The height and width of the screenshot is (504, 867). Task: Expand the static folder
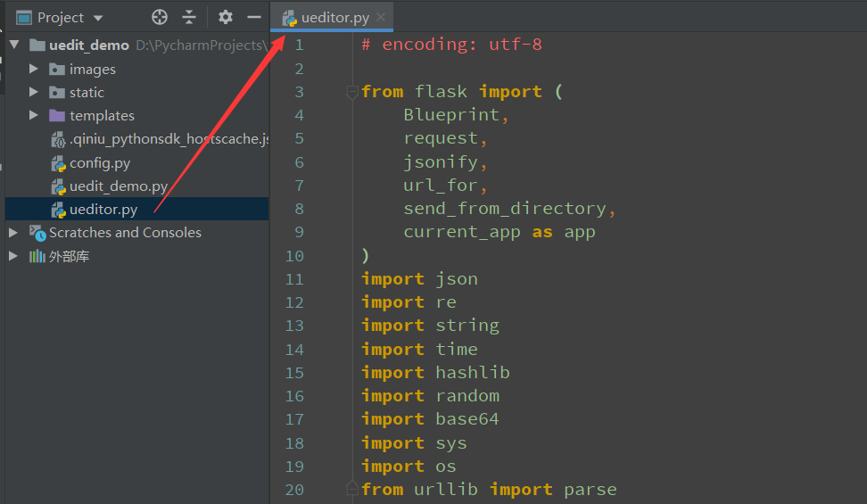(34, 92)
